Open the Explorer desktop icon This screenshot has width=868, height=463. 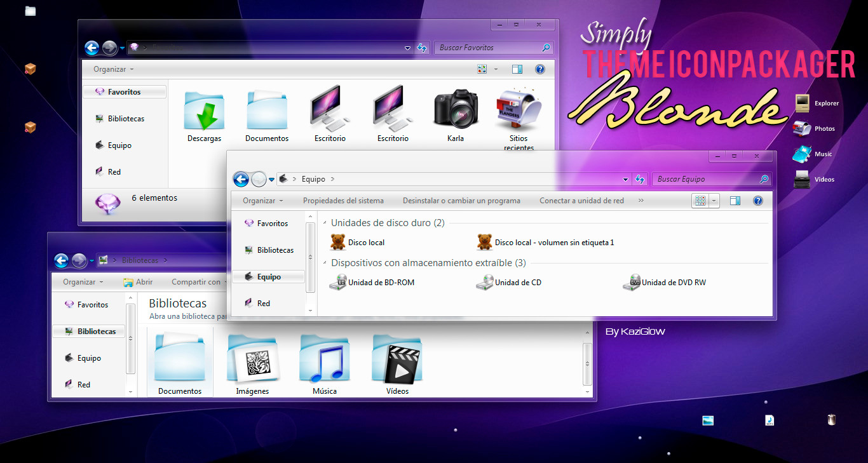817,103
